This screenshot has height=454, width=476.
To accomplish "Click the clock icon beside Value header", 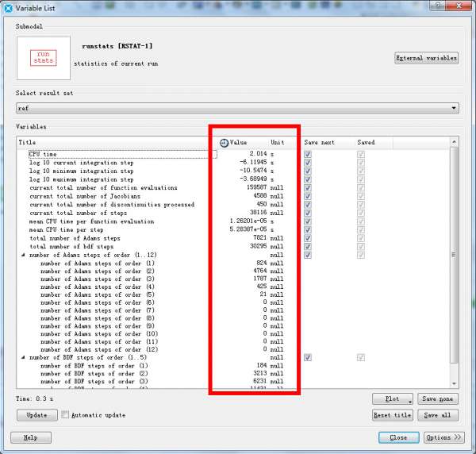I will click(224, 143).
